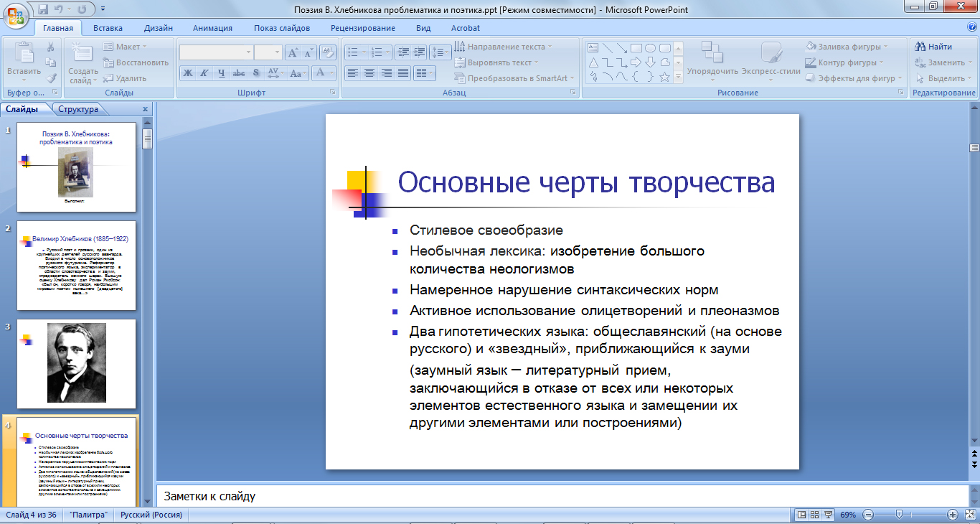Click the Найти find button
Image resolution: width=980 pixels, height=524 pixels.
click(933, 47)
